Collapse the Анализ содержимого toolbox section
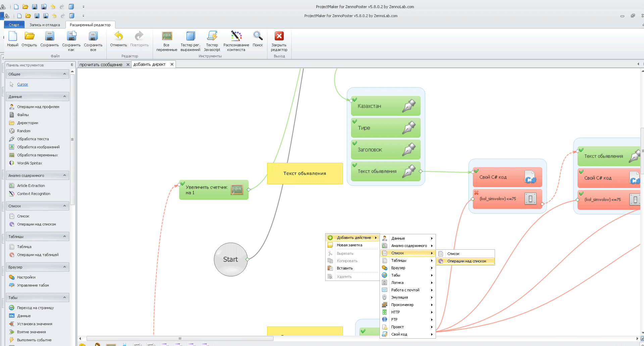The height and width of the screenshot is (346, 644). pos(64,175)
